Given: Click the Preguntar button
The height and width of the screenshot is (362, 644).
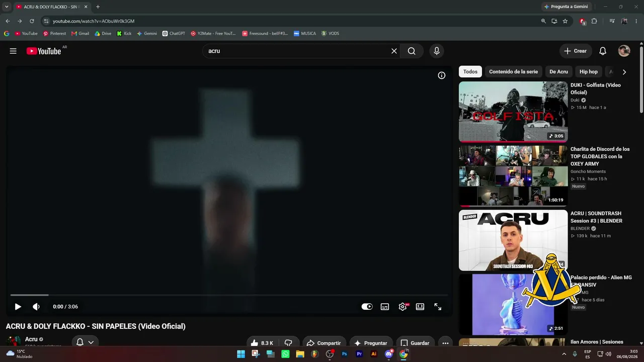Looking at the screenshot, I should coord(371,343).
